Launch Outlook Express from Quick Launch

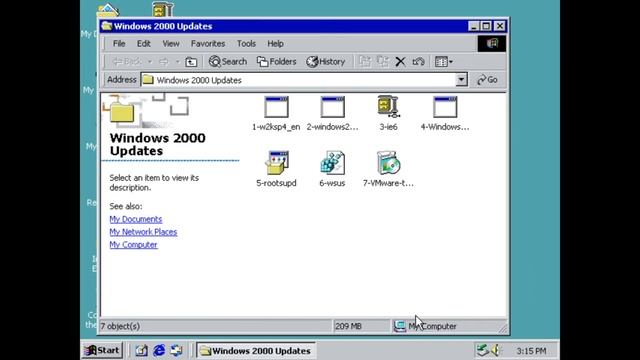[176, 350]
